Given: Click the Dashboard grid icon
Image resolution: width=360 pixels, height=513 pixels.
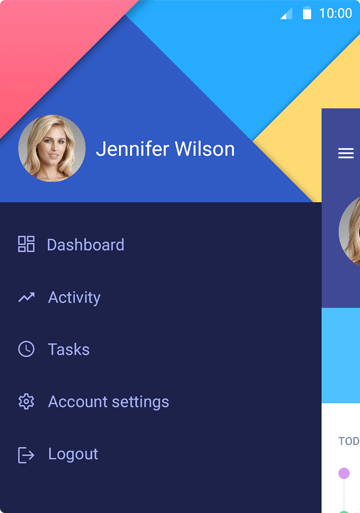Looking at the screenshot, I should click(26, 244).
